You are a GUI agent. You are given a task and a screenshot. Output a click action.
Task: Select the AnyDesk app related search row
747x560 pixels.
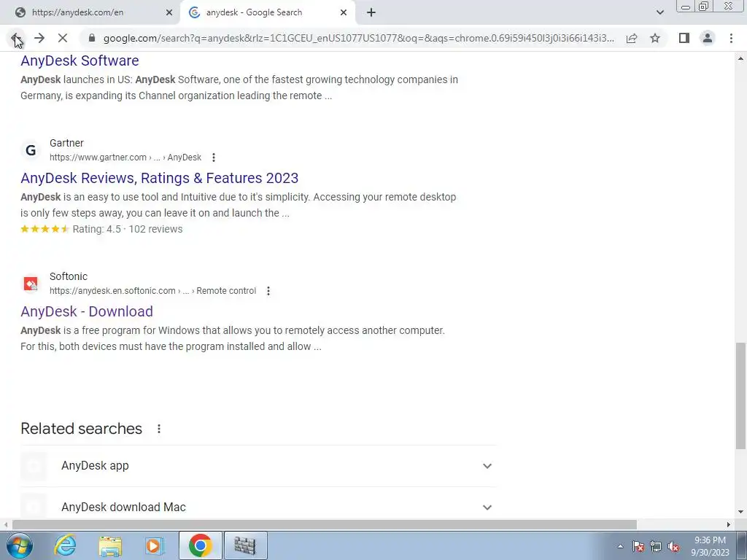pos(258,466)
